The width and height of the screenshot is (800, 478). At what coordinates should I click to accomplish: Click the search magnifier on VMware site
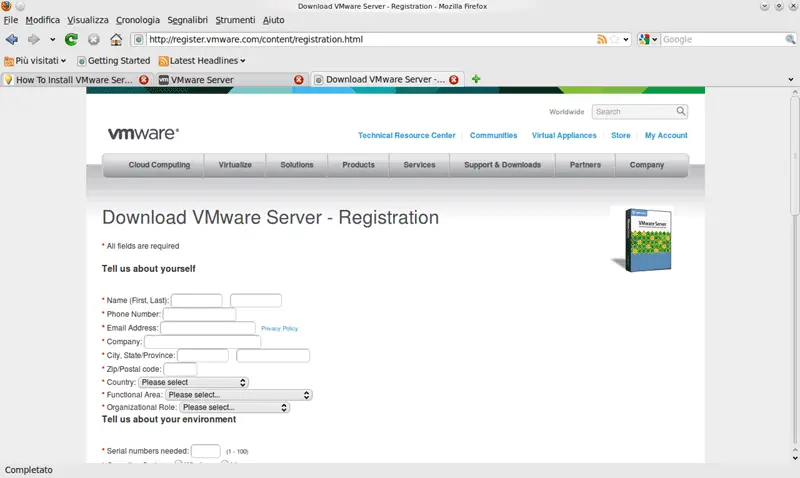pyautogui.click(x=681, y=111)
